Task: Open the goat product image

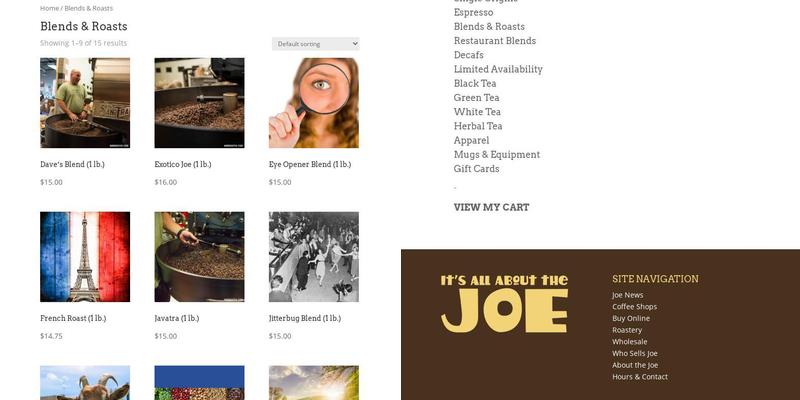Action: [85, 383]
